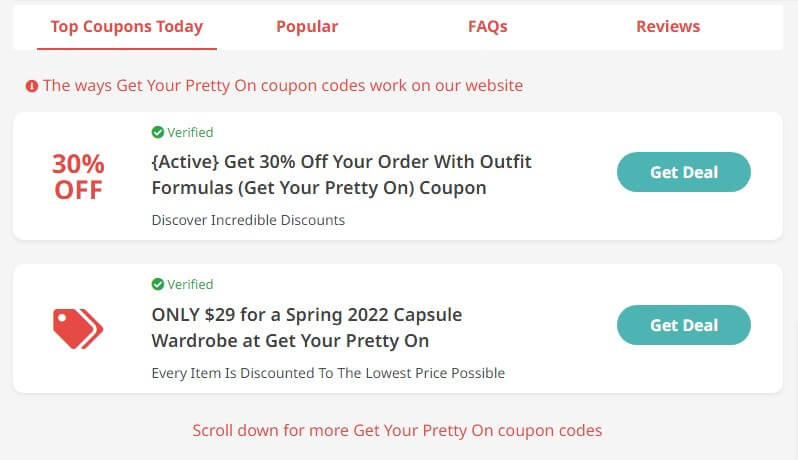The height and width of the screenshot is (460, 798).
Task: Click the Verified label on the $29 coupon
Action: pyautogui.click(x=190, y=284)
